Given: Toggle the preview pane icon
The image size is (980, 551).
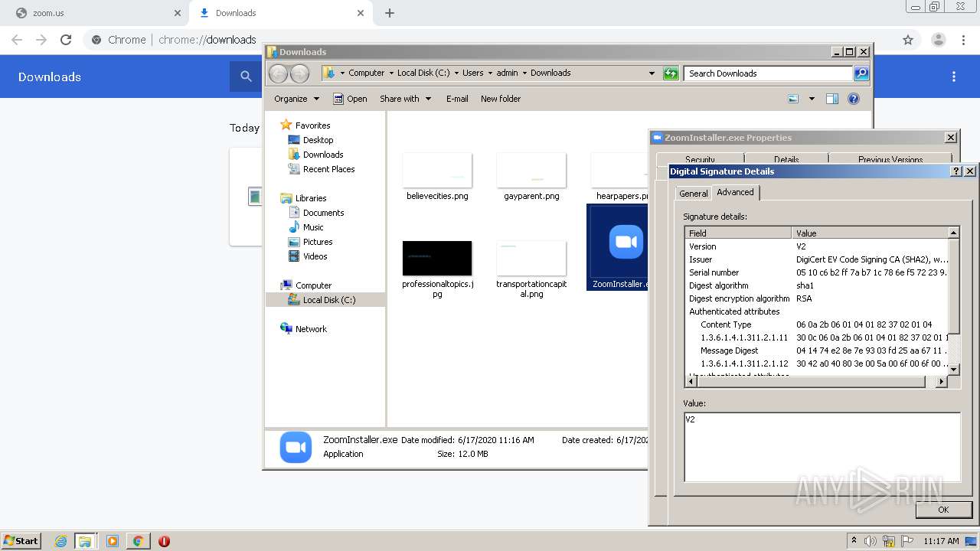Looking at the screenshot, I should click(832, 99).
